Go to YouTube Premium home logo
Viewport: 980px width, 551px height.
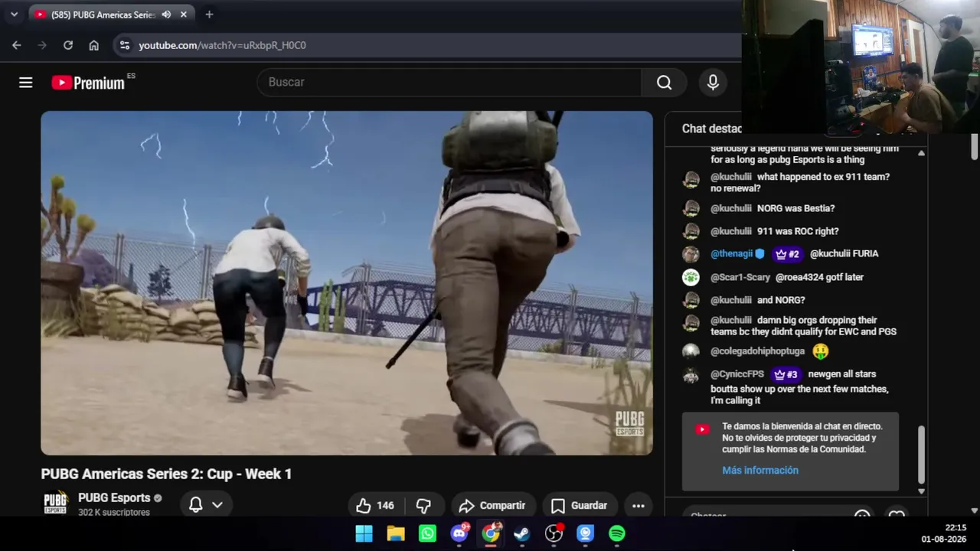coord(88,83)
